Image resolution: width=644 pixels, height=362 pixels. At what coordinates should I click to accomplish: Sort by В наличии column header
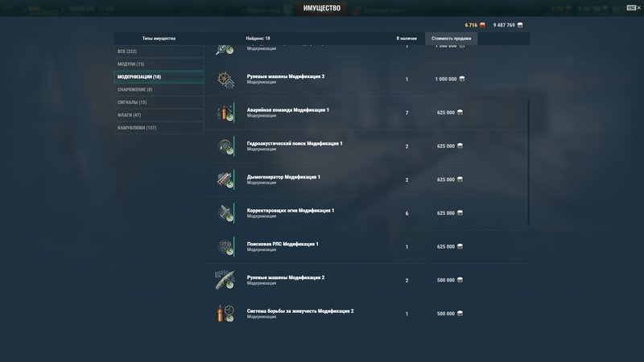tap(407, 38)
